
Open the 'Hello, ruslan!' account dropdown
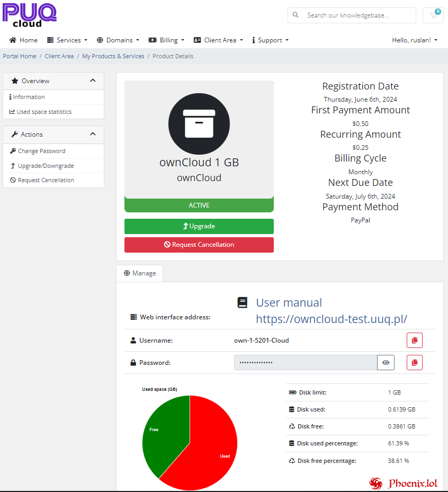(x=414, y=40)
